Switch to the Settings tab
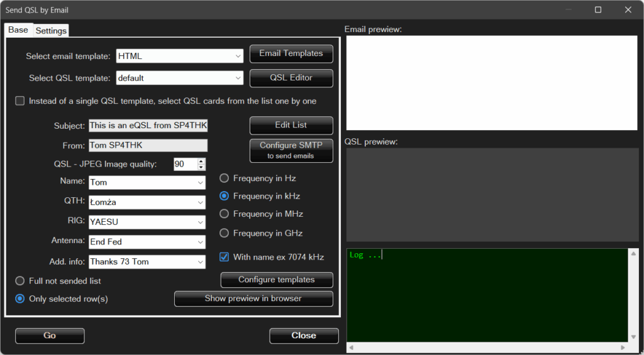The width and height of the screenshot is (644, 355). coord(51,31)
